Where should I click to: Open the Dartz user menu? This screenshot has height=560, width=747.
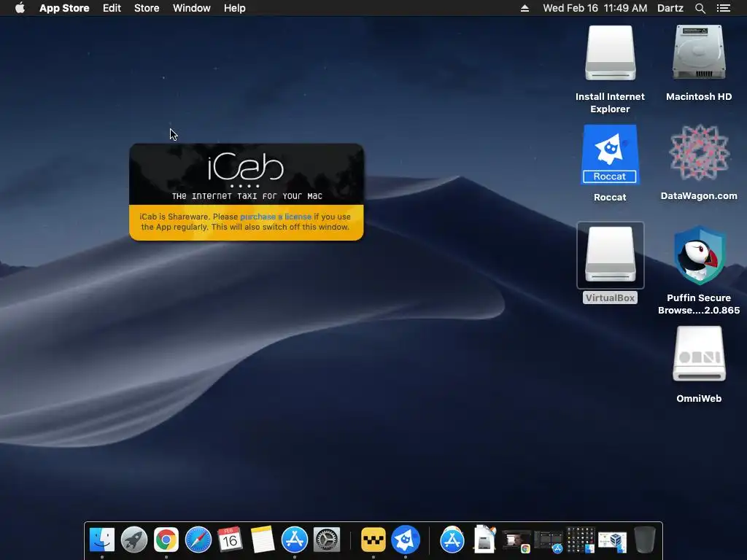[x=670, y=8]
